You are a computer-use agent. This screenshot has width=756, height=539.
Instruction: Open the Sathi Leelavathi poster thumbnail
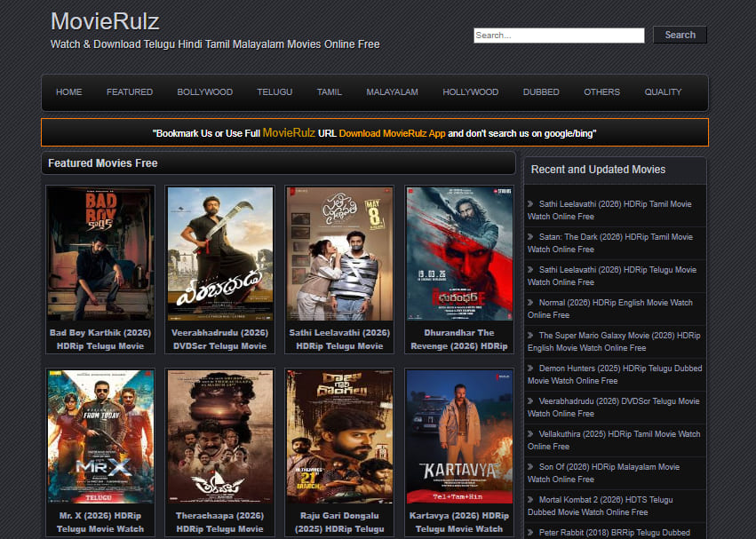coord(339,254)
